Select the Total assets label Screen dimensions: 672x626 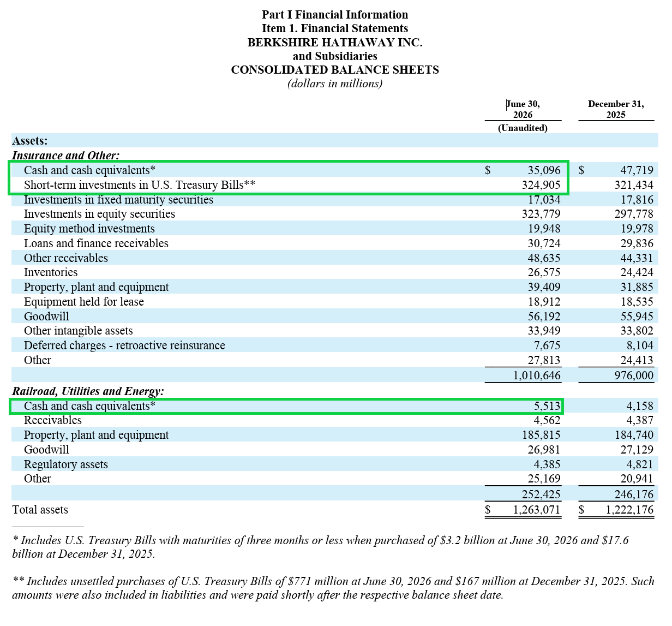[x=40, y=510]
